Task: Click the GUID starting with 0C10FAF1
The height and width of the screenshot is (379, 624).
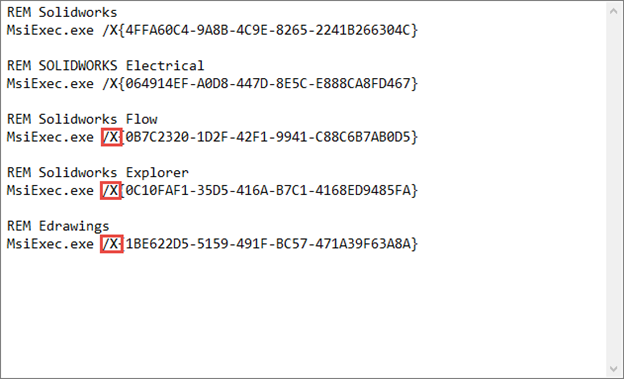Action: (270, 191)
